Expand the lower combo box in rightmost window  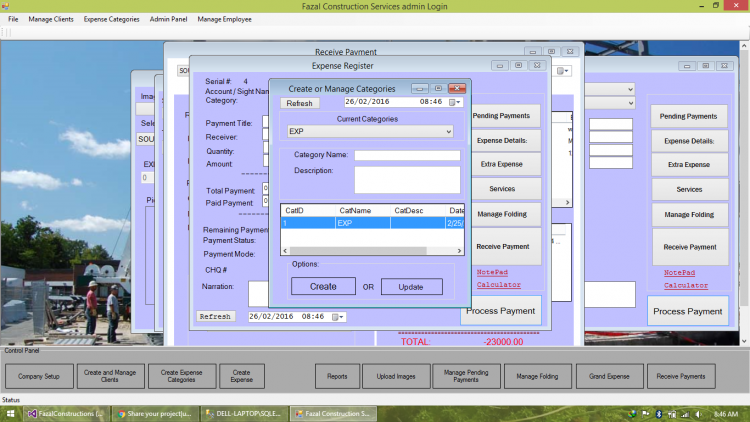pos(630,103)
